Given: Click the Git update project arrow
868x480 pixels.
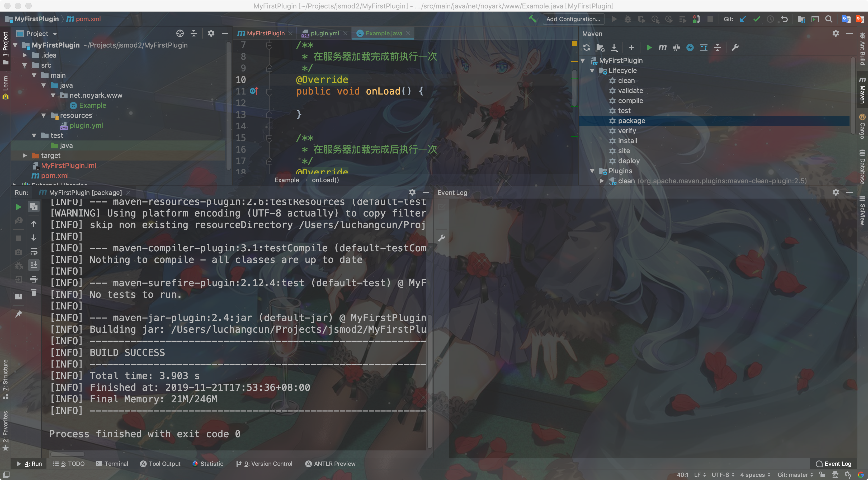Looking at the screenshot, I should (743, 19).
